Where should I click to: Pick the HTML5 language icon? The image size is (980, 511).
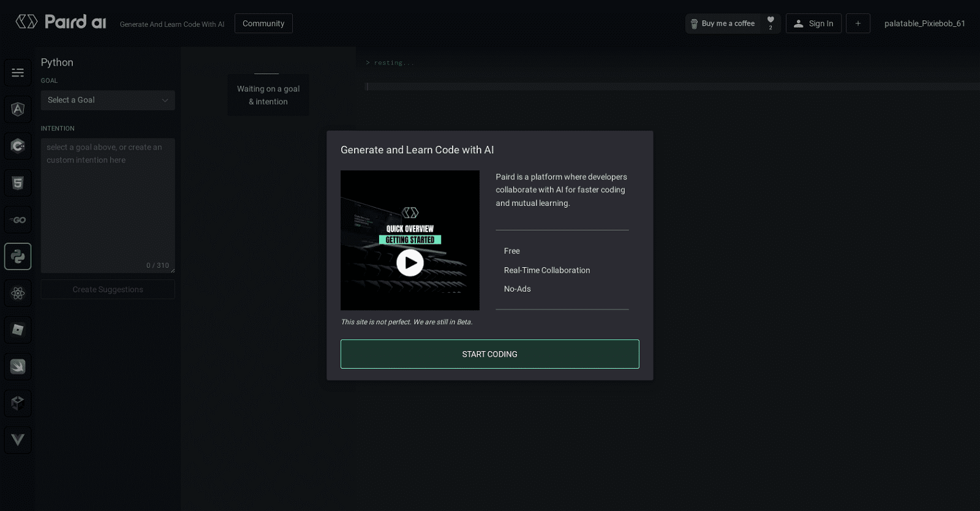(18, 183)
